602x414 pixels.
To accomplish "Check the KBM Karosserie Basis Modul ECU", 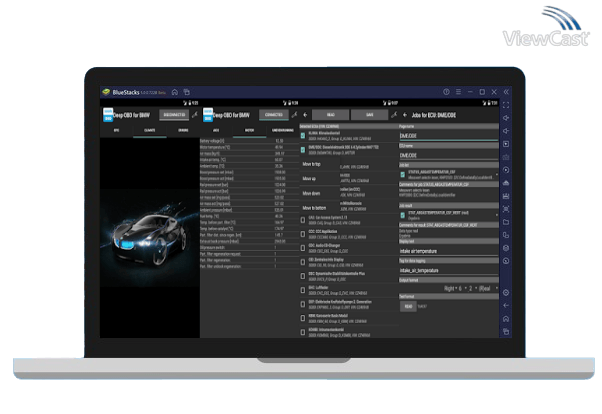I will click(303, 318).
